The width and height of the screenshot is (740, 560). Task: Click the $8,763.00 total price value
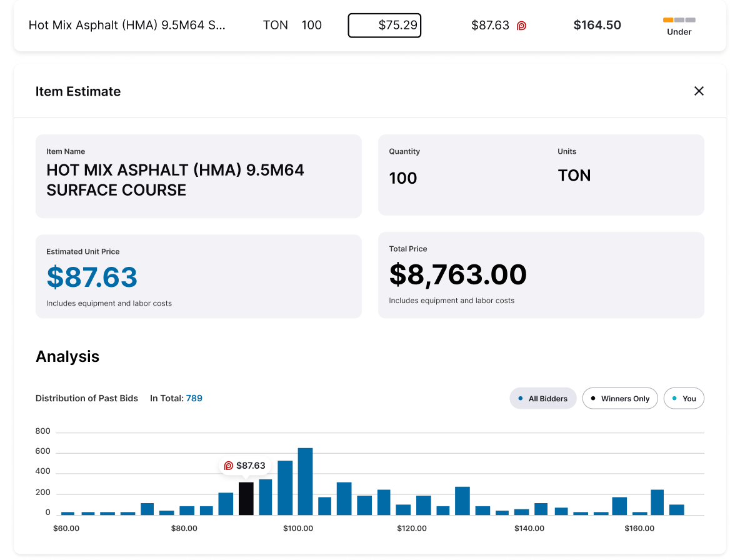pos(457,275)
